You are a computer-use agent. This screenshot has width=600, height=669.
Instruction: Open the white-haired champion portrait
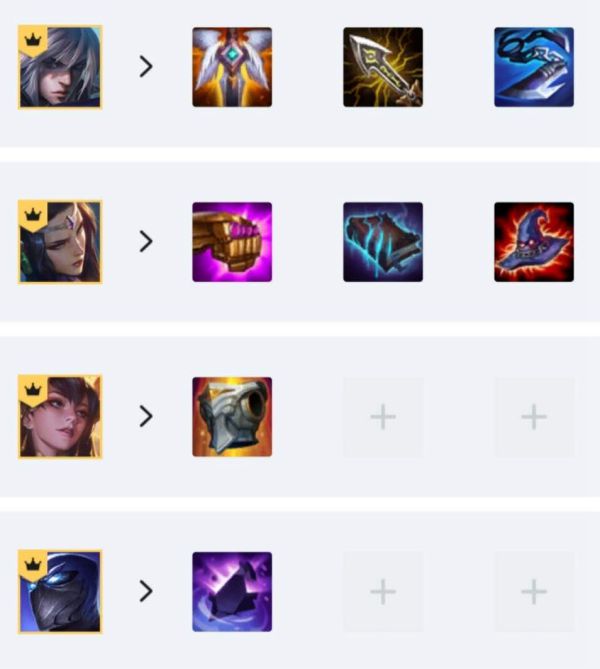60,67
